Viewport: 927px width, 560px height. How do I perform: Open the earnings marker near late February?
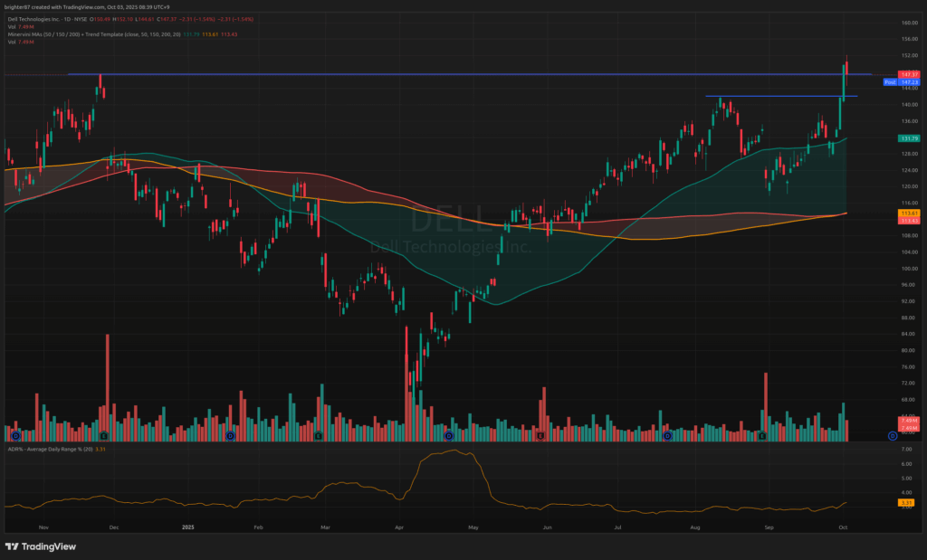319,436
